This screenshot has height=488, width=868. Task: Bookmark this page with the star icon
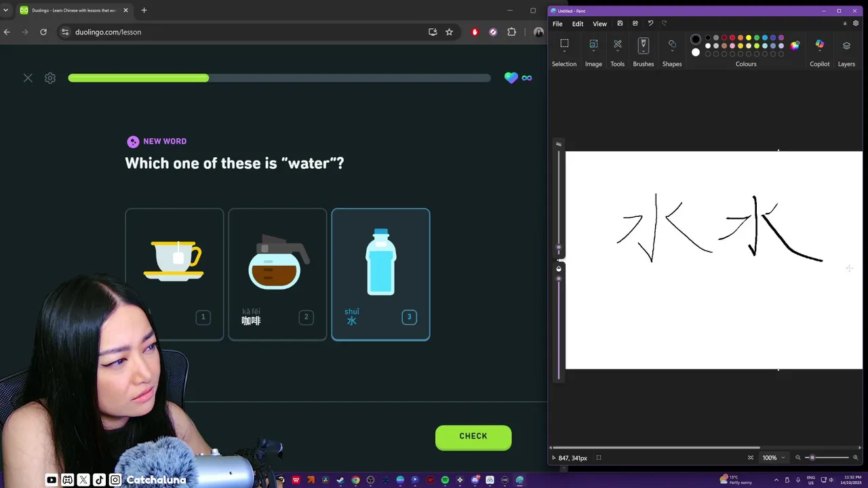pos(449,32)
